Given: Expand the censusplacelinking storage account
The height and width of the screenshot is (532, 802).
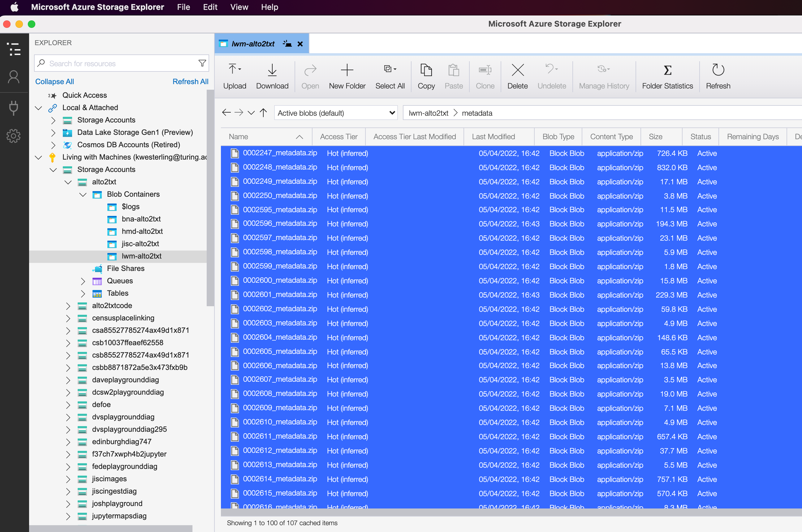Looking at the screenshot, I should click(68, 318).
